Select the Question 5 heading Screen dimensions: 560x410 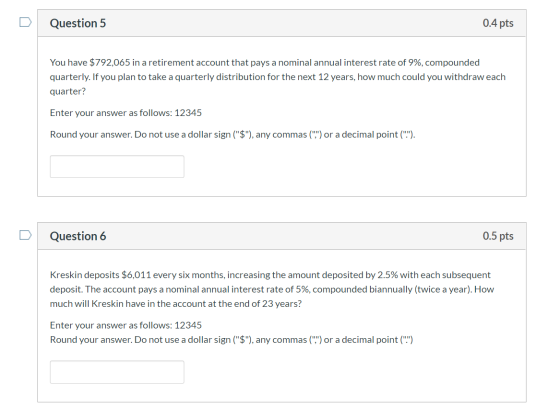click(78, 23)
